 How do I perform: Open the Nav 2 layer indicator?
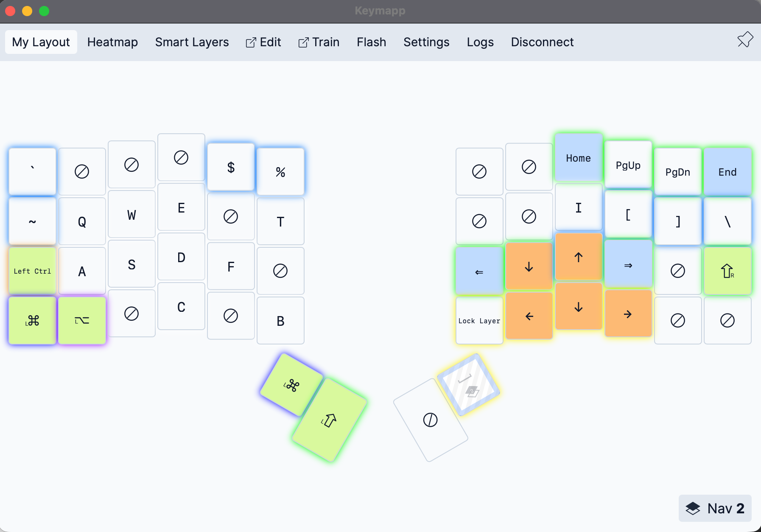click(715, 508)
